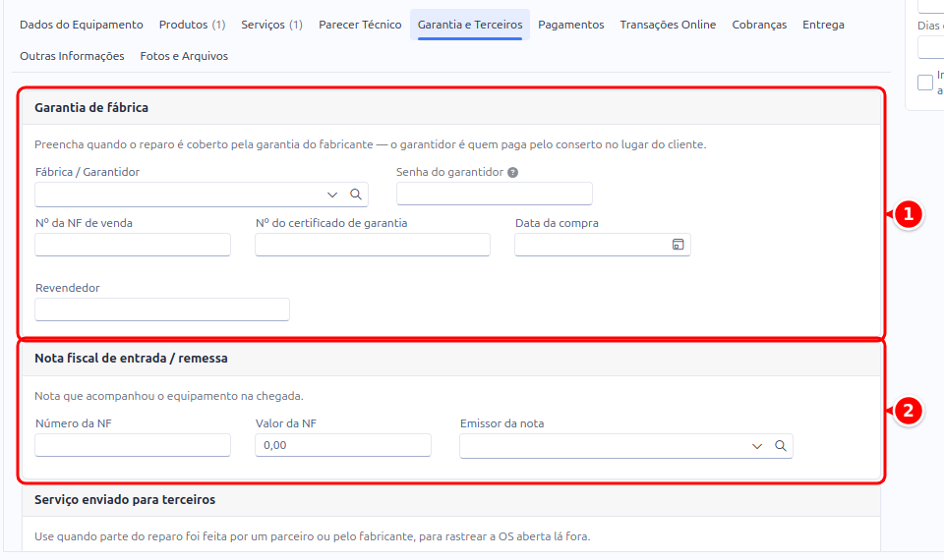Click the Valor da NF field
This screenshot has height=560, width=944.
343,445
